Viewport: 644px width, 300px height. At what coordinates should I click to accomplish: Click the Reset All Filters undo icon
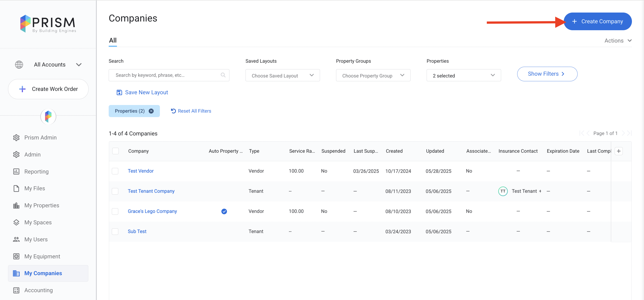click(x=173, y=111)
